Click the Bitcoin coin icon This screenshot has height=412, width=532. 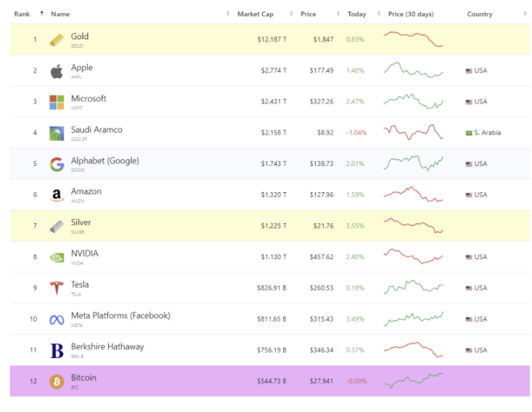(56, 382)
